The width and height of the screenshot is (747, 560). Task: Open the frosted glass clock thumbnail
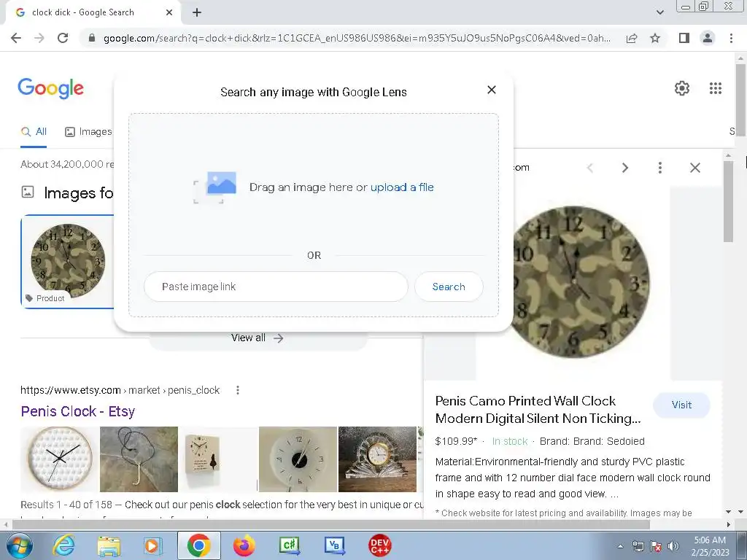[x=298, y=459]
